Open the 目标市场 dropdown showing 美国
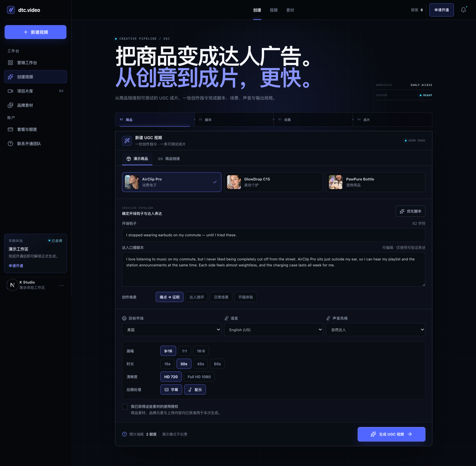 click(172, 330)
